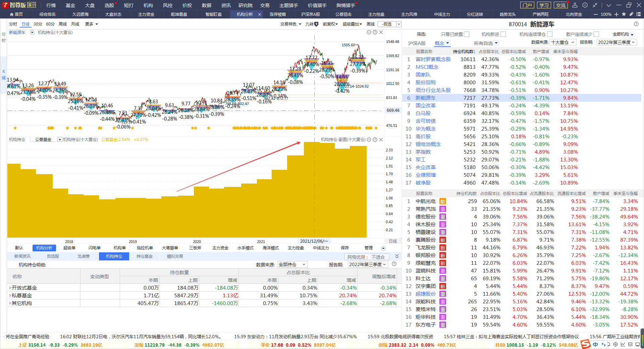644x349 pixels.
Task: Click the double-chevron collapse icon in lower panel
Action: click(x=397, y=256)
